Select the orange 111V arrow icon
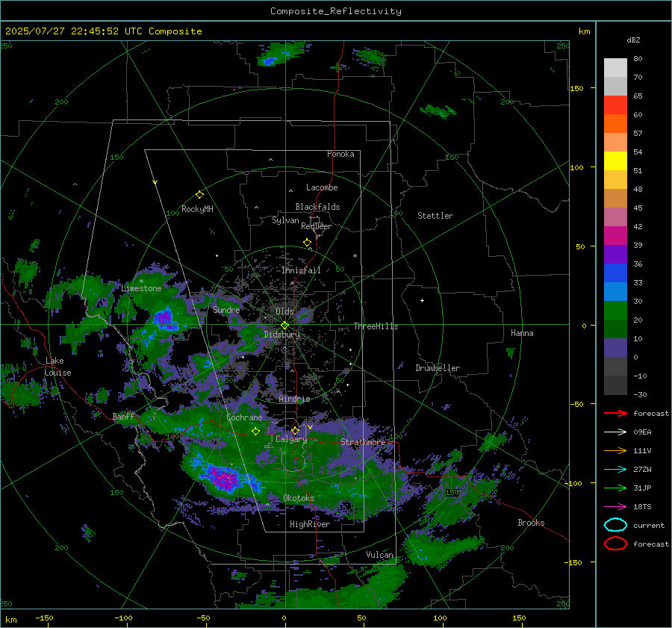Screen dimensions: 672x628 (x=615, y=450)
